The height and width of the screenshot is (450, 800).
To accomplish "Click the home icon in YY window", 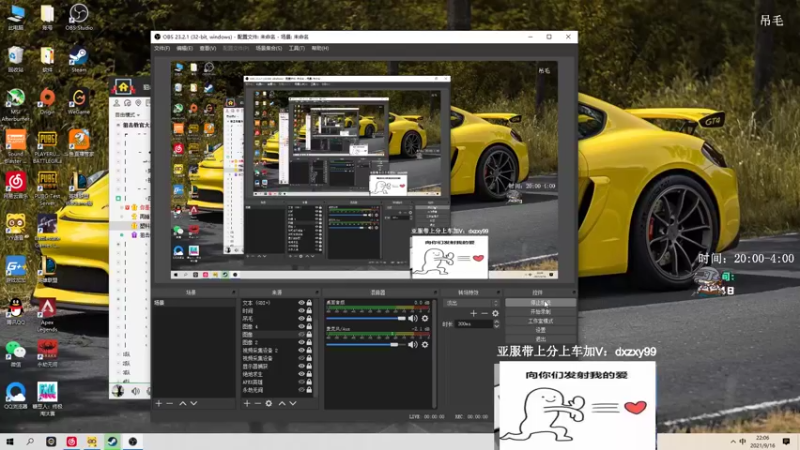I will click(123, 87).
